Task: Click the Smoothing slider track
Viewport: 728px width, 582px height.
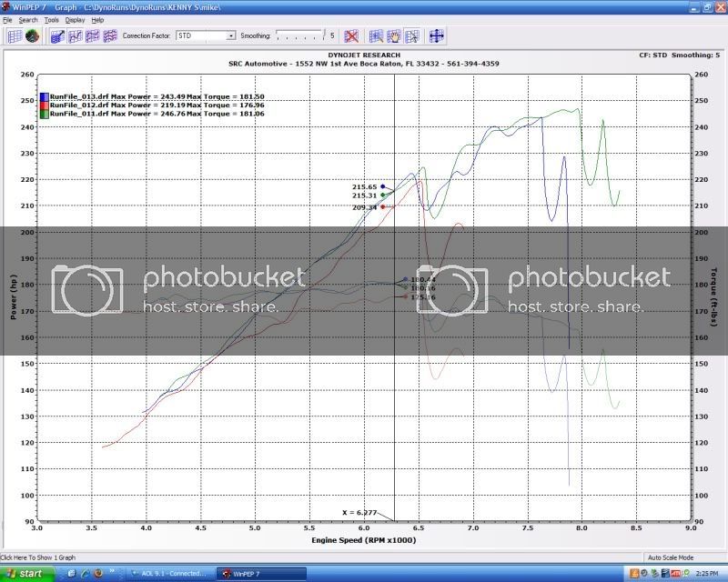Action: click(x=299, y=35)
